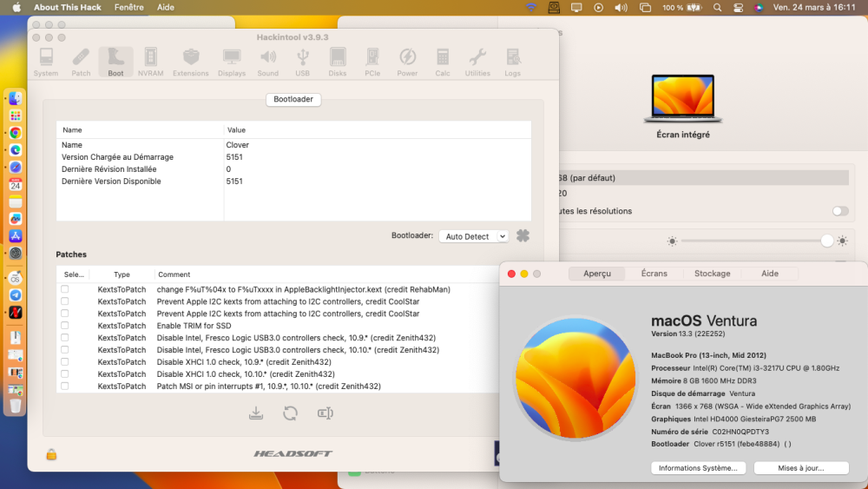Switch to the Aide tab in About window
This screenshot has width=868, height=489.
pos(769,274)
